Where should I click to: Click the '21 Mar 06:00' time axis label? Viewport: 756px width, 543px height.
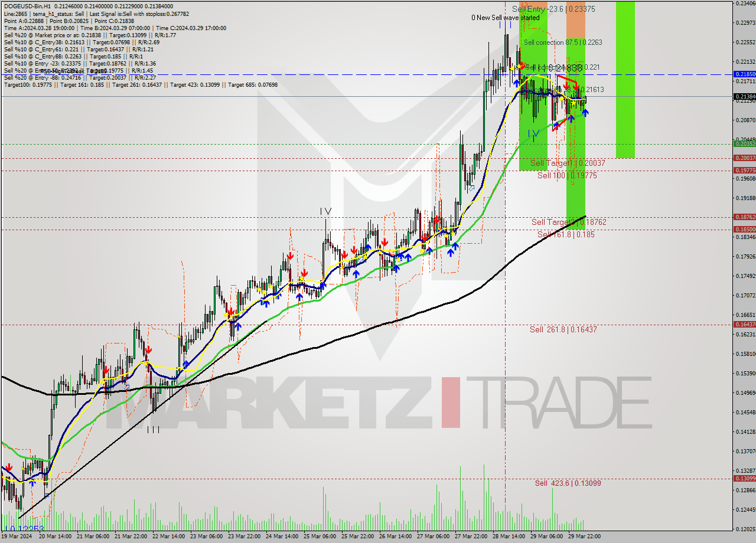coord(94,537)
